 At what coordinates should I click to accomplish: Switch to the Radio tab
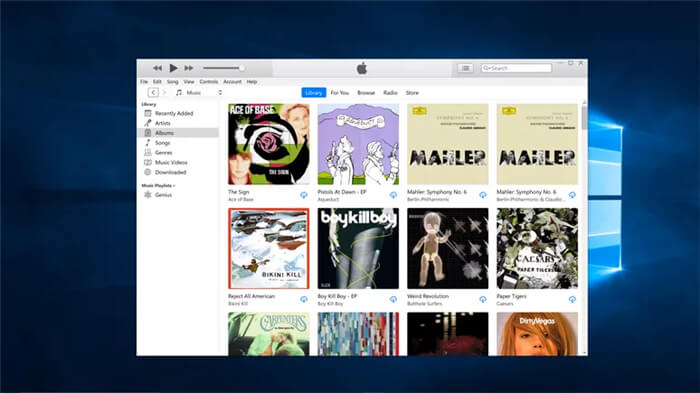(x=390, y=92)
